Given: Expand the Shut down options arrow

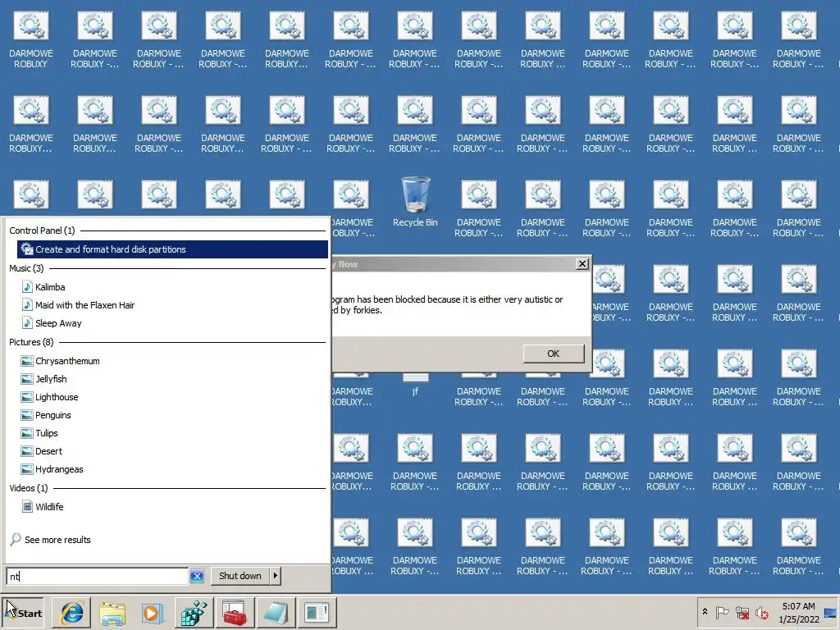Looking at the screenshot, I should pyautogui.click(x=275, y=576).
